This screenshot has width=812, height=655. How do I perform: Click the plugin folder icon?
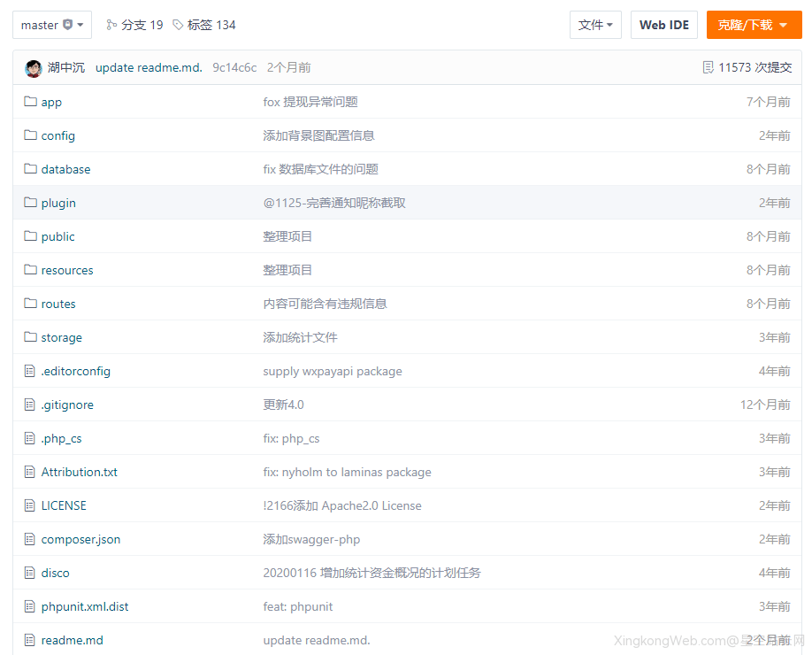31,202
